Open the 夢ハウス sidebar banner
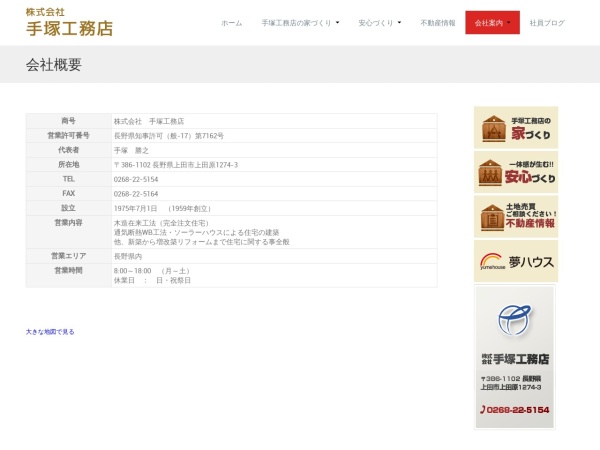 coord(516,261)
